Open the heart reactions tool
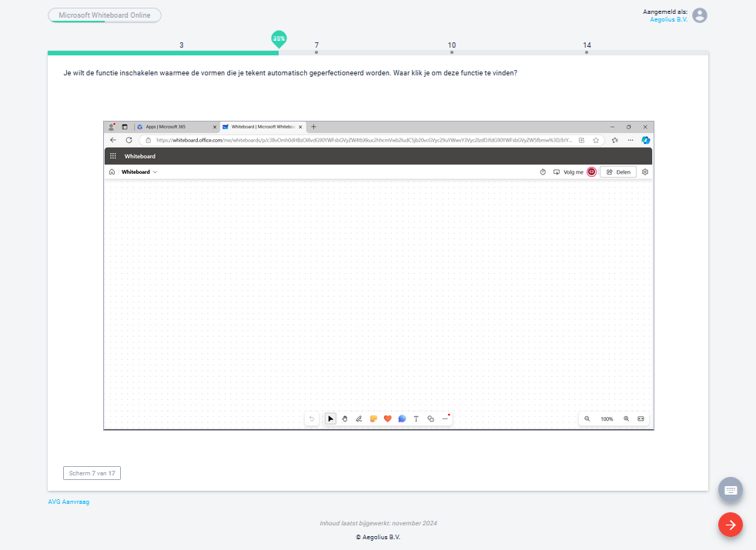 (387, 418)
